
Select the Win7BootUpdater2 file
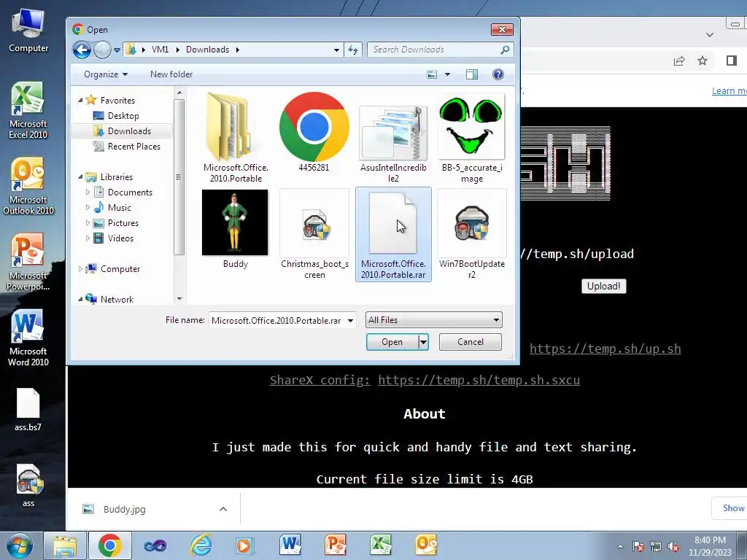[472, 234]
